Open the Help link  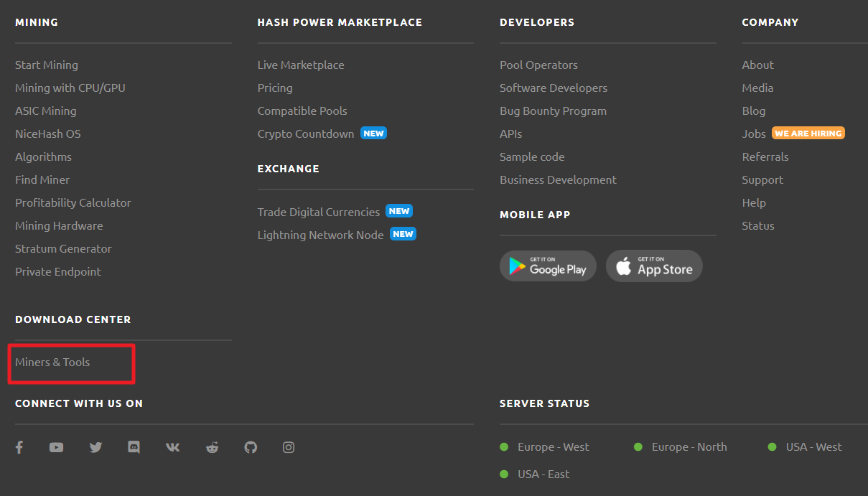(x=754, y=202)
